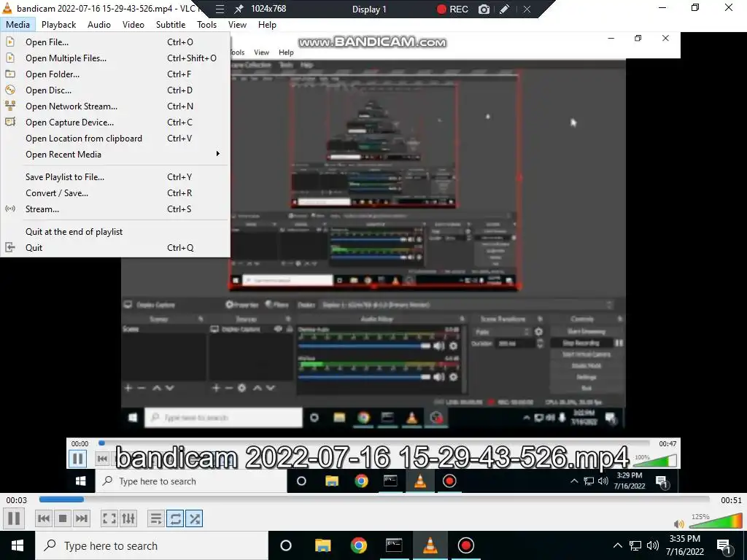
Task: Close the Bandicam overlay bar
Action: [527, 9]
